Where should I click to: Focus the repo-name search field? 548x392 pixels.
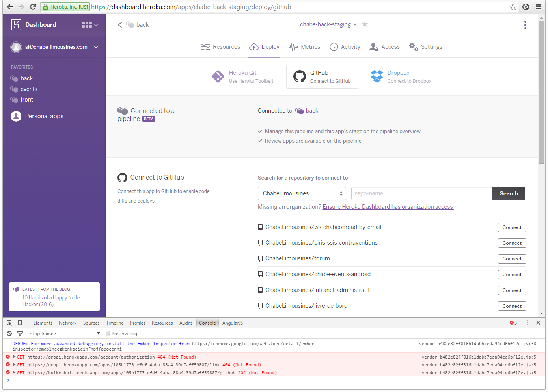tap(421, 193)
